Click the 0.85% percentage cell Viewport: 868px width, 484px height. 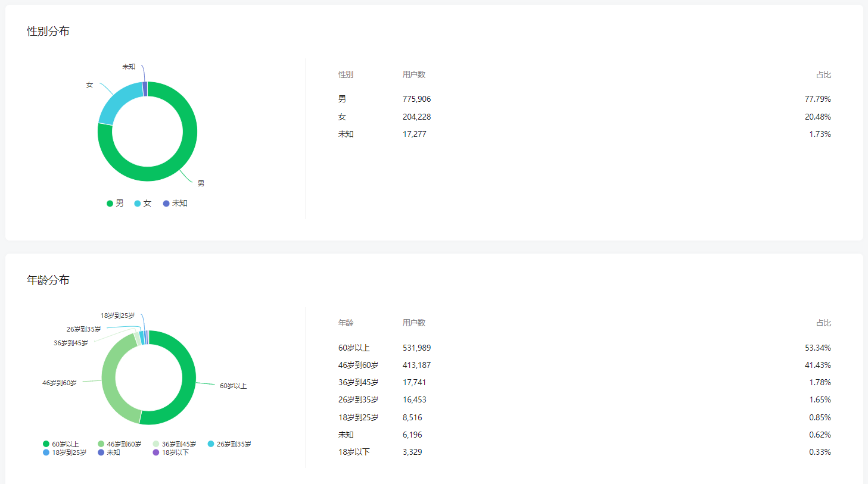tap(820, 417)
